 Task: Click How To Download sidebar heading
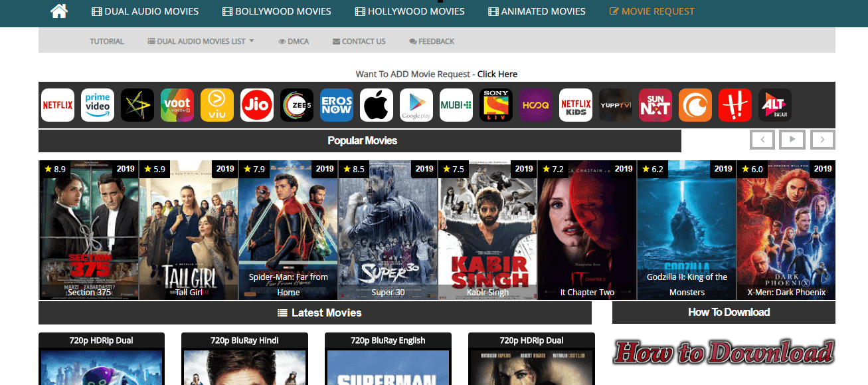729,313
